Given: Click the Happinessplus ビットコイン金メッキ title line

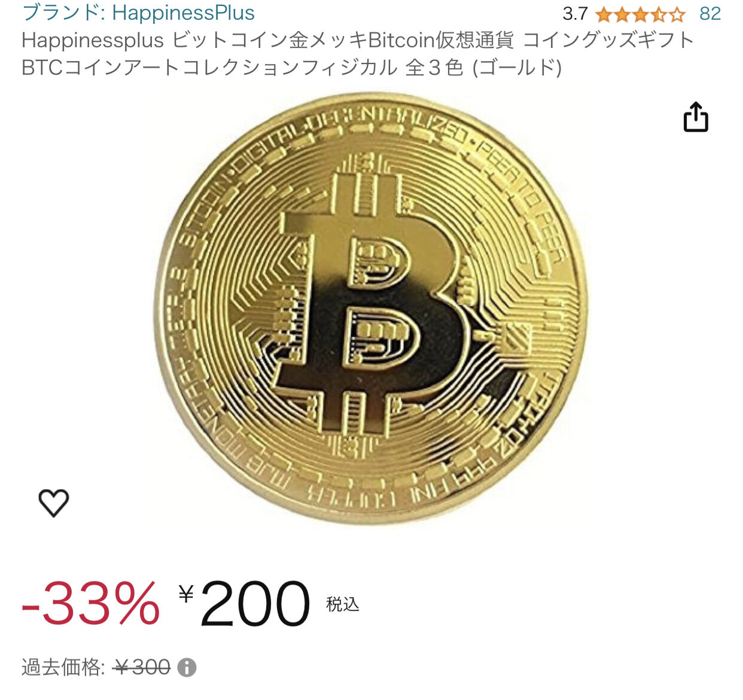Looking at the screenshot, I should point(358,40).
